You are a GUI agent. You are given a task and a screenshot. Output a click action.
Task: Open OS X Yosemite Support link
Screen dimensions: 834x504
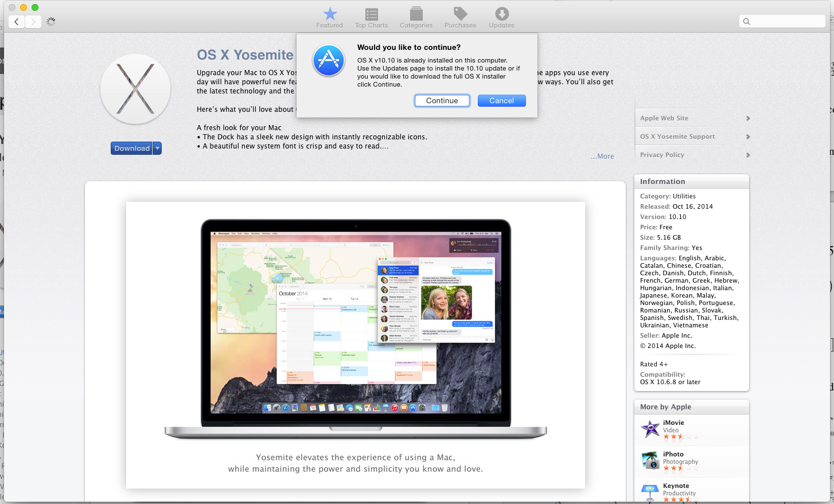tap(677, 136)
